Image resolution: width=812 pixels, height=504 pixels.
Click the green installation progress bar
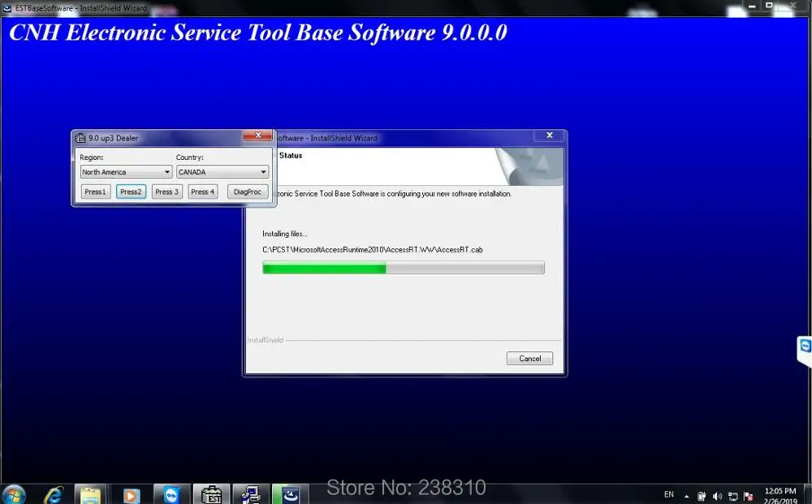(x=404, y=268)
